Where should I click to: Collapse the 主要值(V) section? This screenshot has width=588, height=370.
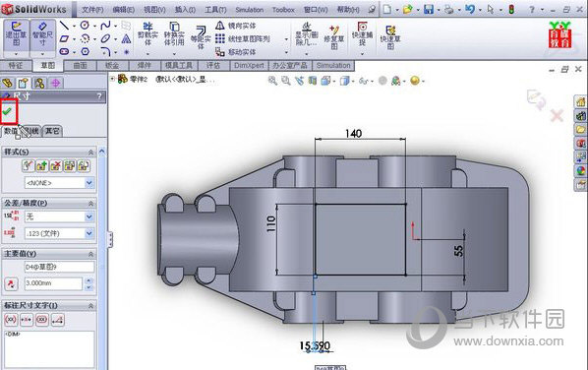pyautogui.click(x=90, y=254)
